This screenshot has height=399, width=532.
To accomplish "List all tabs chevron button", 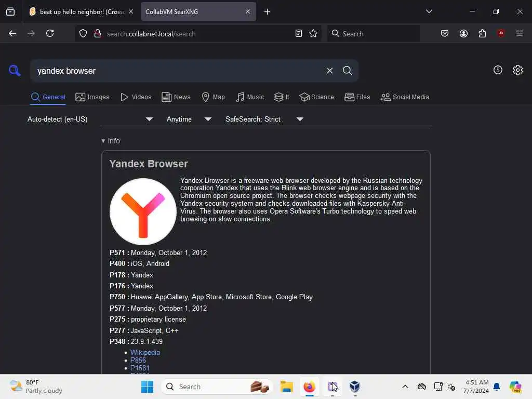I will (429, 11).
